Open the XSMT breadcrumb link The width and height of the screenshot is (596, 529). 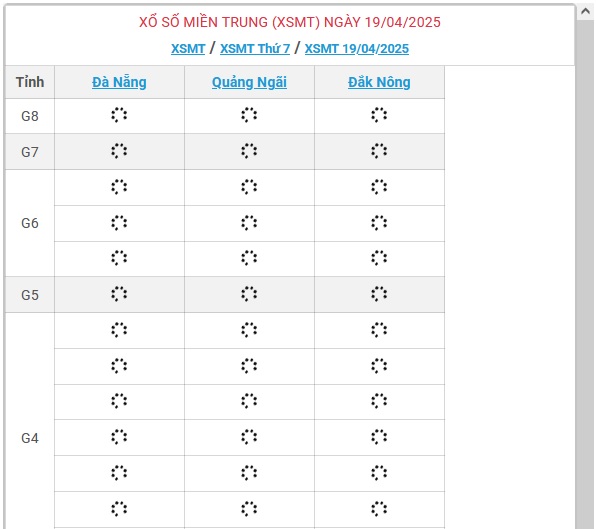188,49
